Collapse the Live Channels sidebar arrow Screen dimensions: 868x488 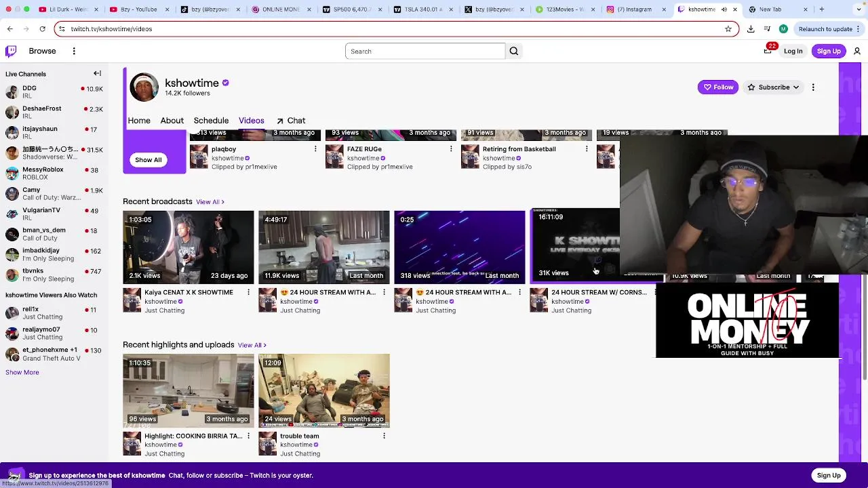tap(97, 73)
